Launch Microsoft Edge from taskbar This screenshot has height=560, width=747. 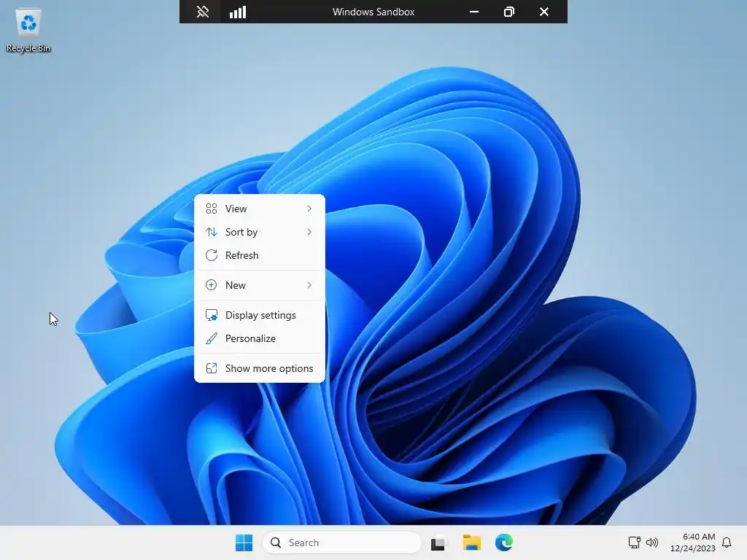(504, 542)
